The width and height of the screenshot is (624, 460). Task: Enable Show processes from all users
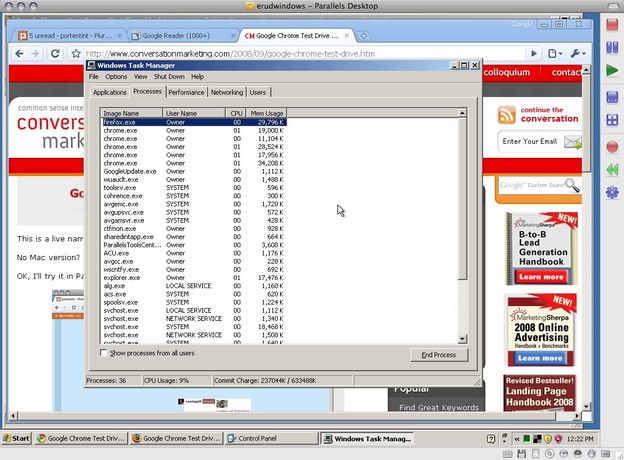tap(103, 353)
